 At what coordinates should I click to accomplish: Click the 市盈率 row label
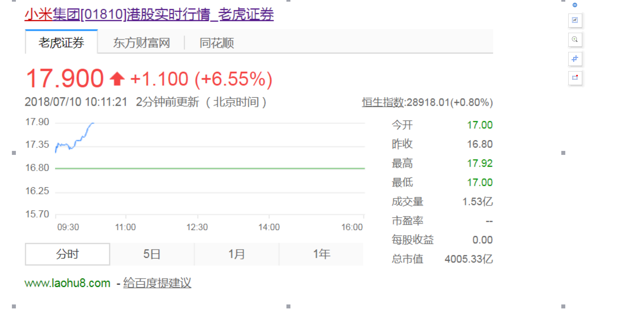point(408,220)
